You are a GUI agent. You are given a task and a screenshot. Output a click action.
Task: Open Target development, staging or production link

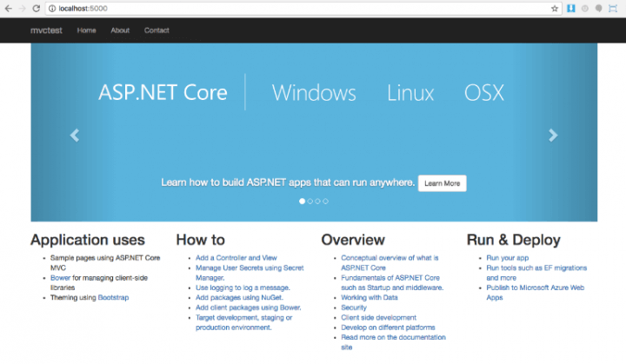point(244,322)
